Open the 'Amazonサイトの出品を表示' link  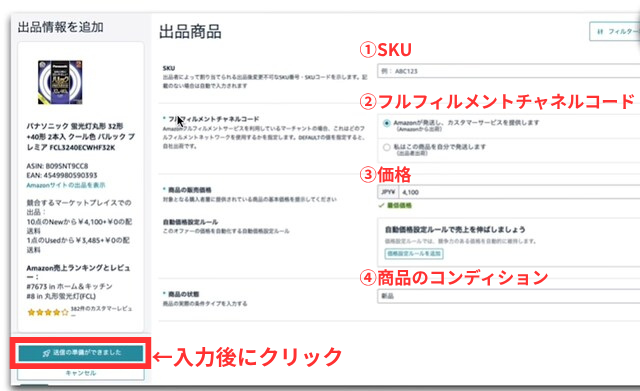(66, 185)
